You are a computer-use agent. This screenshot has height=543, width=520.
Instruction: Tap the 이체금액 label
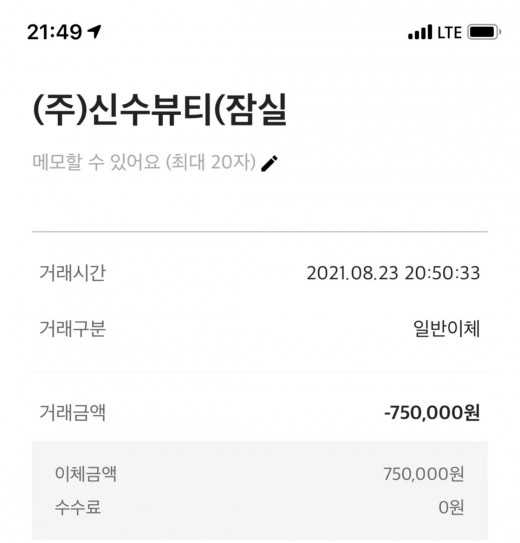[86, 474]
